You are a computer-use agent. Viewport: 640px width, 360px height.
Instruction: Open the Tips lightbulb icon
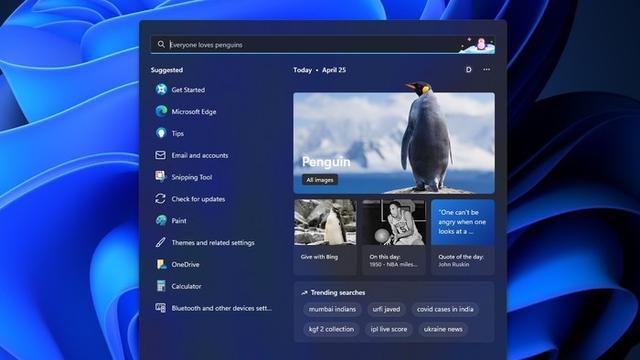(x=161, y=133)
